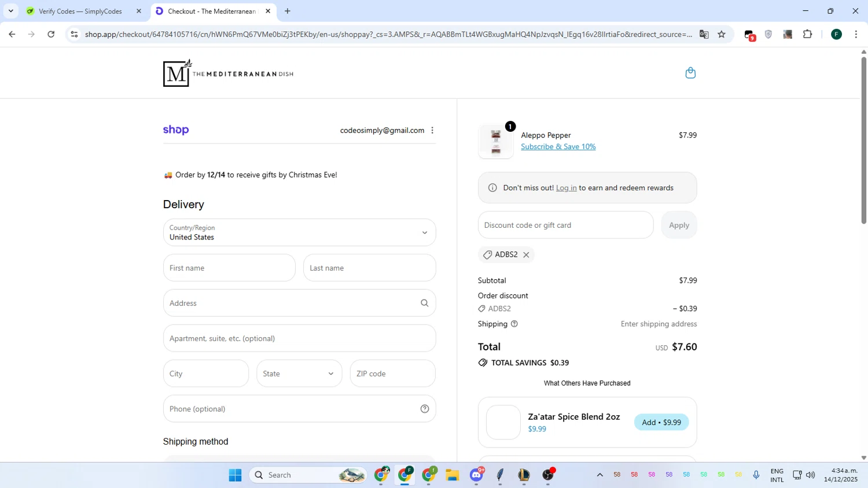Click the address bar URL
Image resolution: width=868 pixels, height=488 pixels.
388,34
